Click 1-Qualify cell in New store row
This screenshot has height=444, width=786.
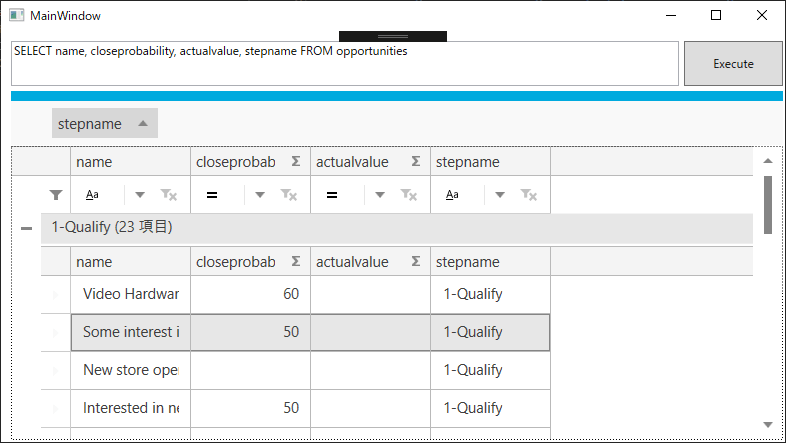[490, 370]
